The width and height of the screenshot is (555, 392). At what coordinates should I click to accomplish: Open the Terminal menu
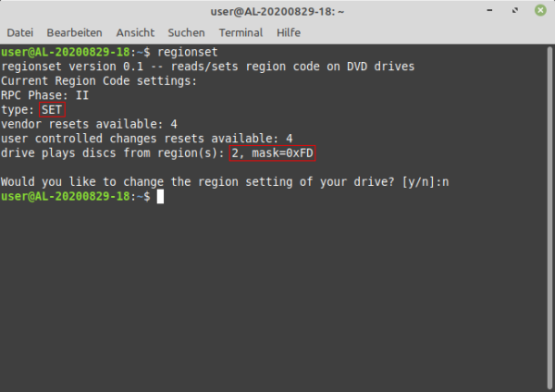pos(240,32)
